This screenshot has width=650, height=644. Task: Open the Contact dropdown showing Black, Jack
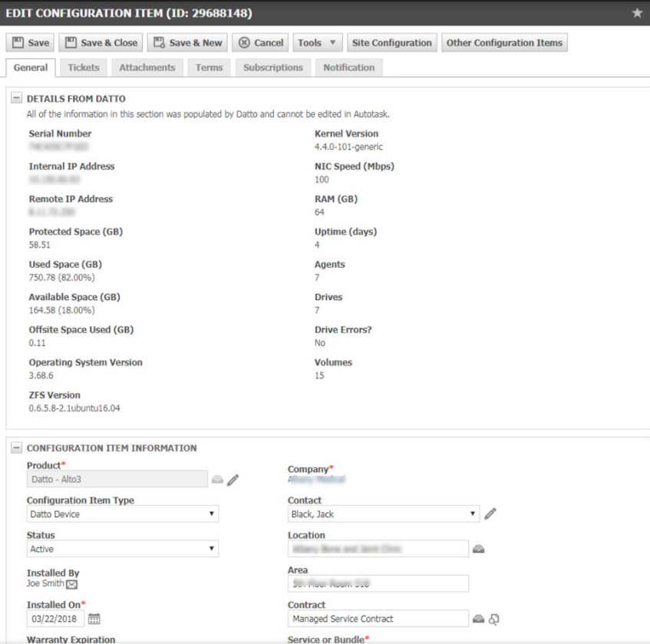tap(384, 514)
